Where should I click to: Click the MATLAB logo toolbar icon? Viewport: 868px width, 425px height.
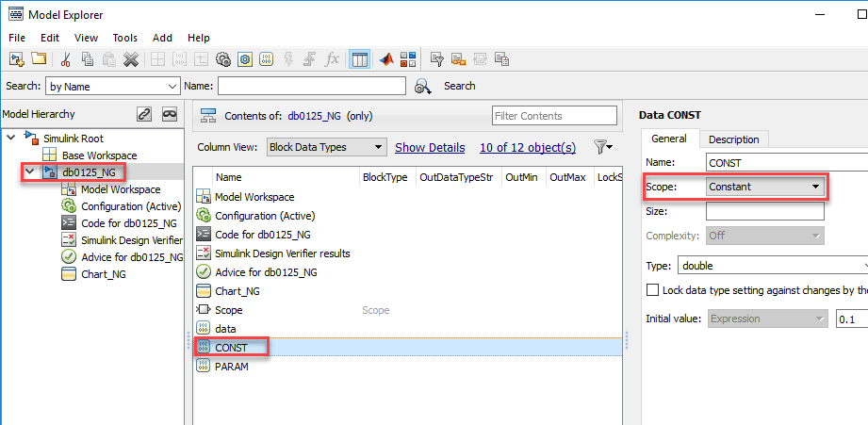[x=386, y=59]
